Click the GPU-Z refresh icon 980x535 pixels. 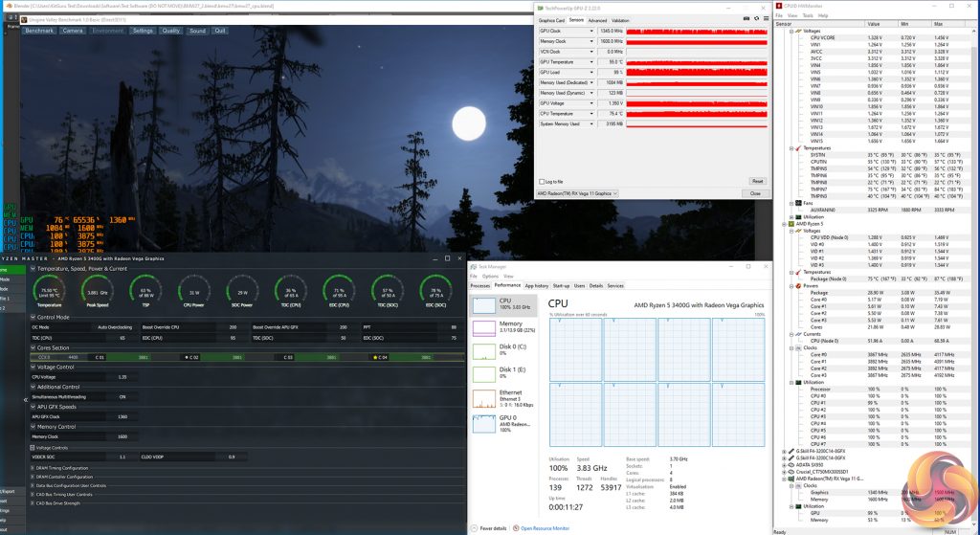754,19
